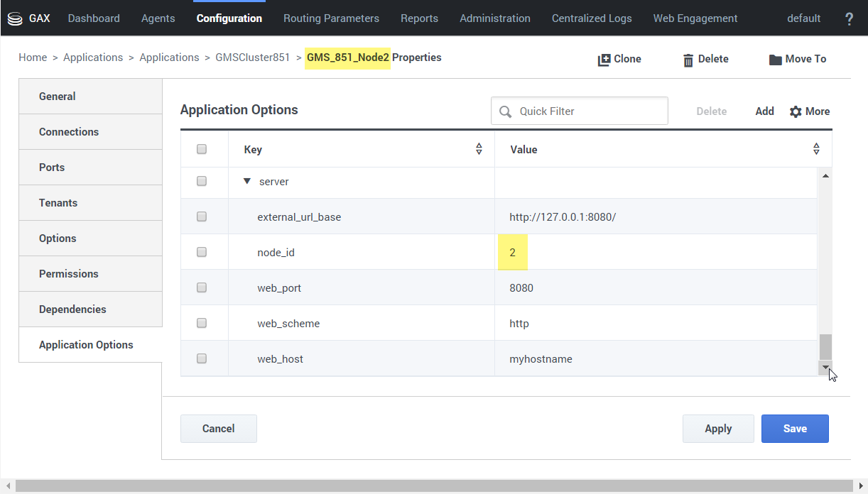Image resolution: width=868 pixels, height=494 pixels.
Task: Click the Move To folder icon
Action: (x=776, y=60)
